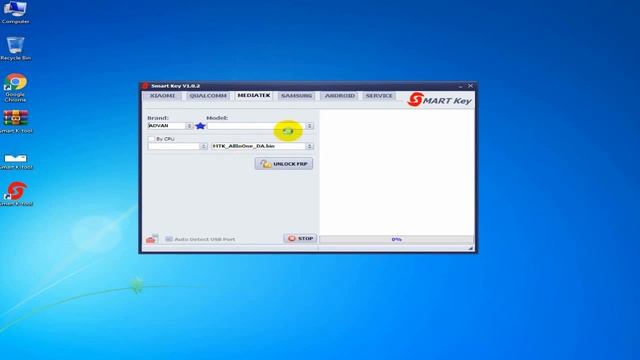640x360 pixels.
Task: Open the Computer desktop icon
Action: (15, 12)
